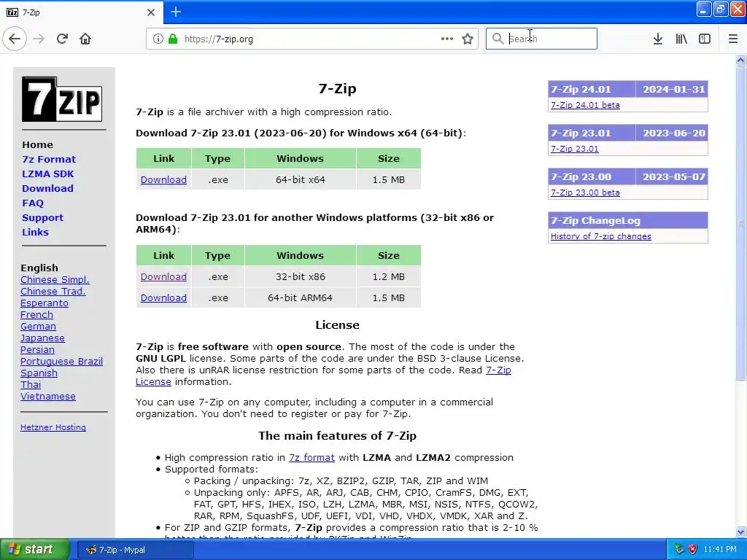Viewport: 747px width, 560px height.
Task: Switch language to Japanese
Action: click(42, 338)
